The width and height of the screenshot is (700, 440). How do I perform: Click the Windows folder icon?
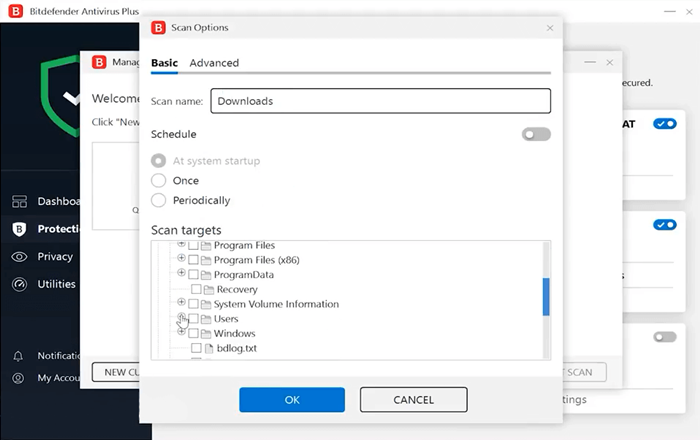tap(206, 334)
